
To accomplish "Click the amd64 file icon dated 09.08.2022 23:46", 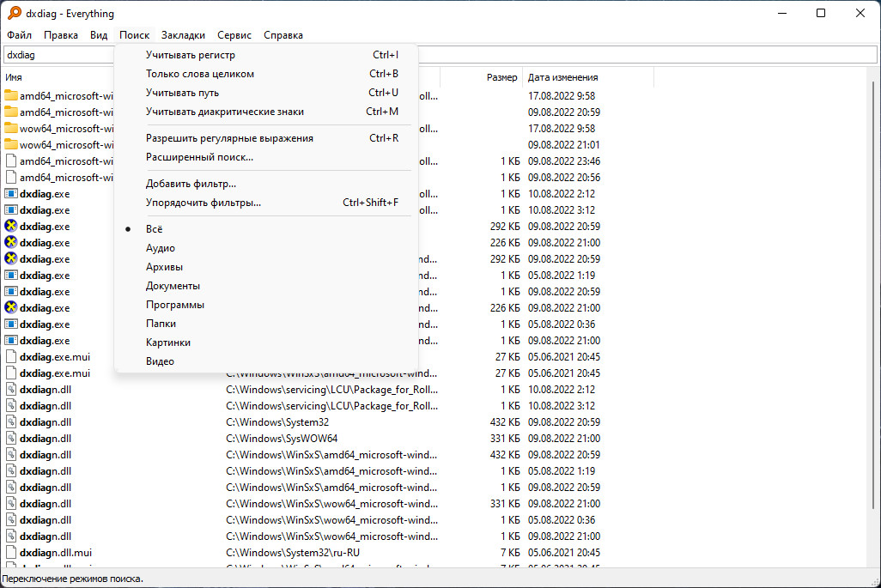I will click(11, 161).
